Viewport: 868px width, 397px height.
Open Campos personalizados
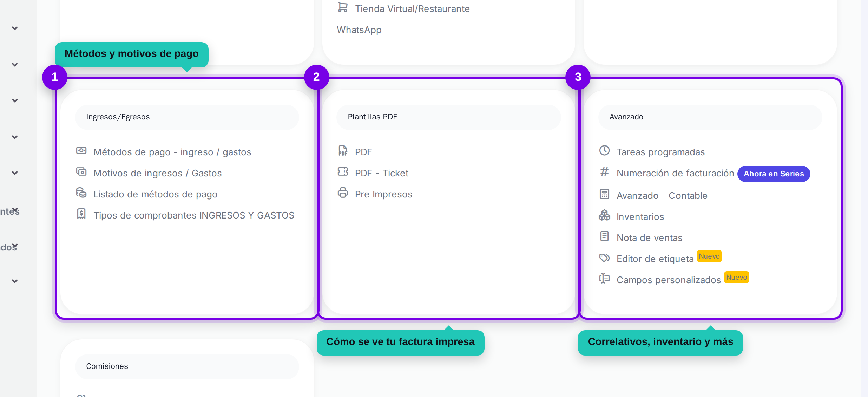coord(669,280)
